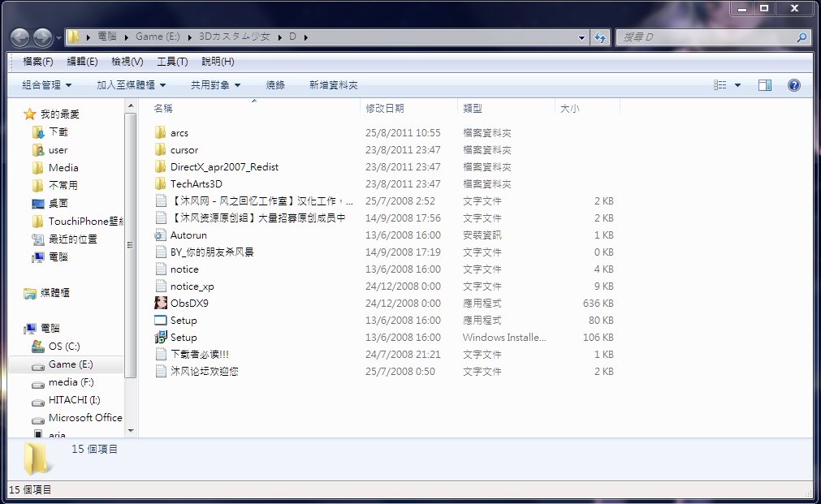Image resolution: width=821 pixels, height=504 pixels.
Task: Click the navigation pane vertical scrollbar
Action: [130, 243]
